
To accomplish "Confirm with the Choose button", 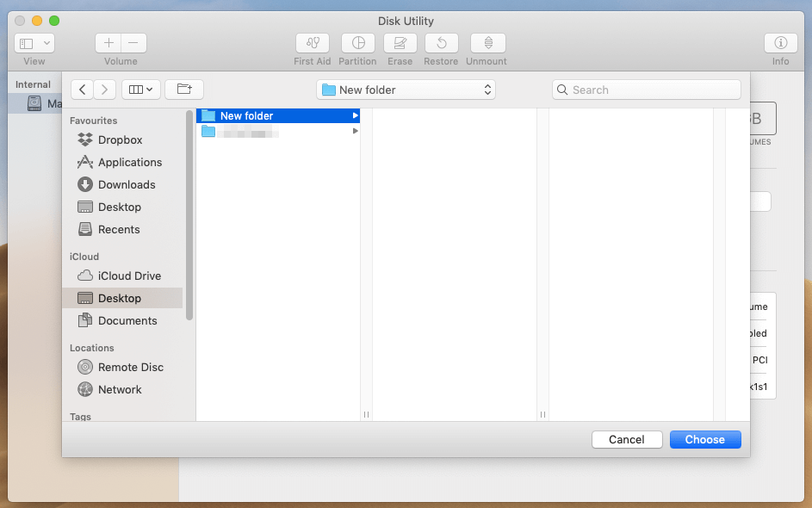I will tap(705, 440).
